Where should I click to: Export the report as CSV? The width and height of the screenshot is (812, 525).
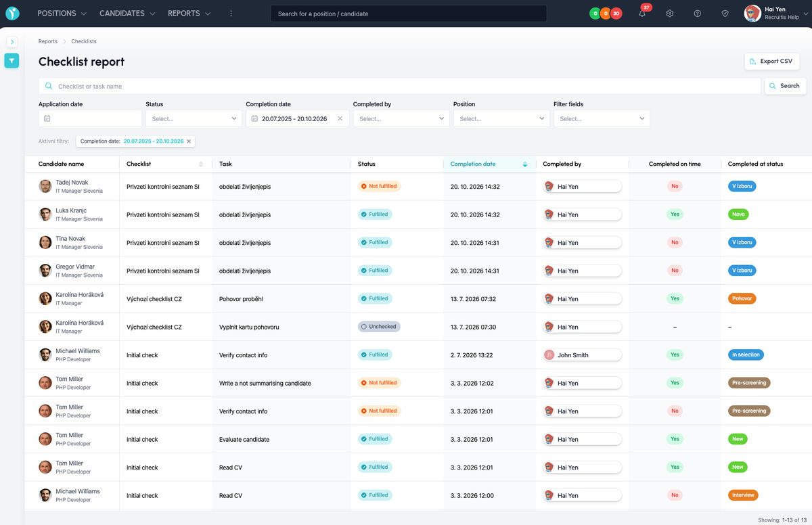click(771, 61)
